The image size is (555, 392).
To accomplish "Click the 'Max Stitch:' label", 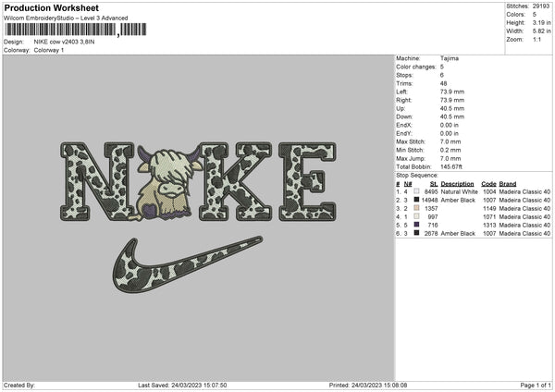I will [410, 141].
